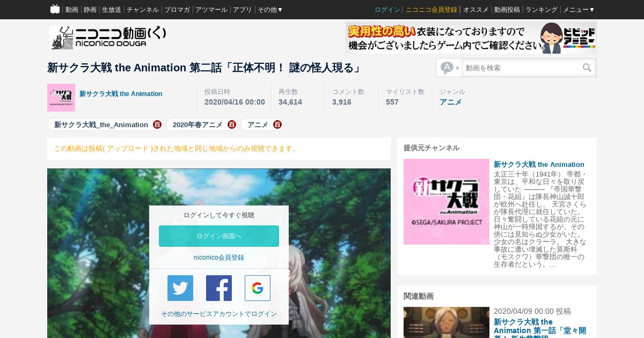Open チャンネル in top navigation
The height and width of the screenshot is (338, 644).
click(x=143, y=10)
